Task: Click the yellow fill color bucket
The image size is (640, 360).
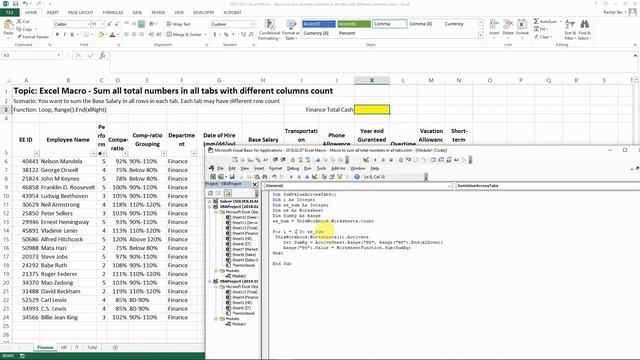Action: [x=101, y=35]
